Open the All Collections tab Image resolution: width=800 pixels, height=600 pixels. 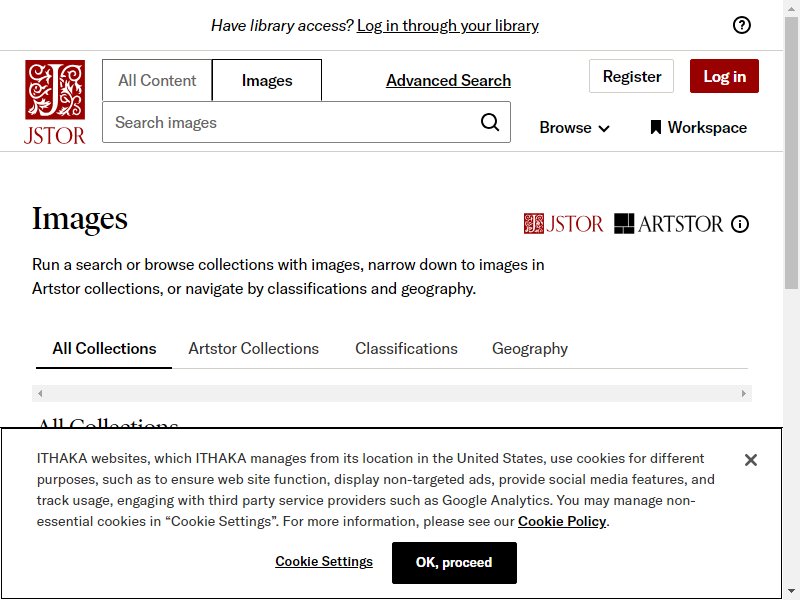tap(104, 348)
